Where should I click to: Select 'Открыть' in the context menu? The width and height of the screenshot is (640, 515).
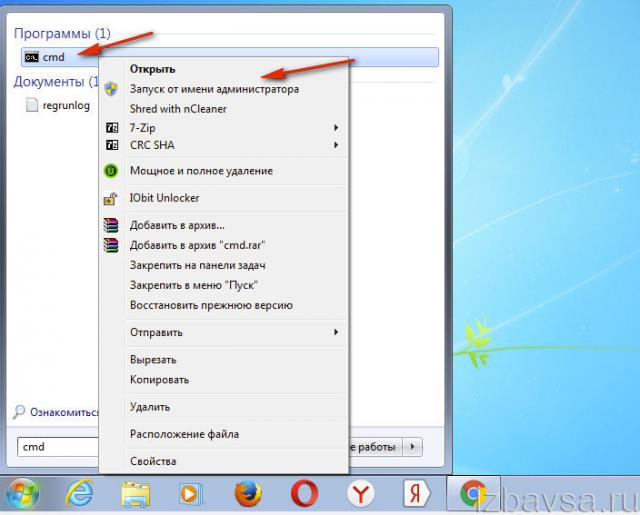[x=152, y=69]
